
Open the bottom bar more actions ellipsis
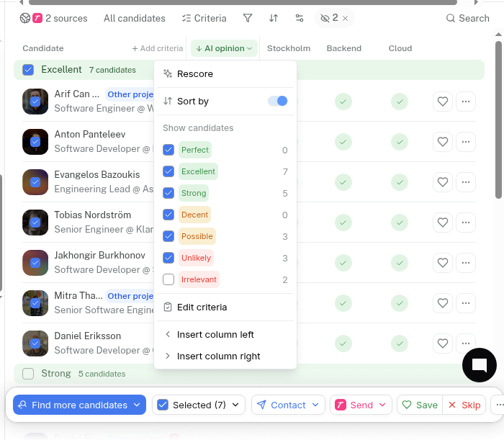(498, 405)
